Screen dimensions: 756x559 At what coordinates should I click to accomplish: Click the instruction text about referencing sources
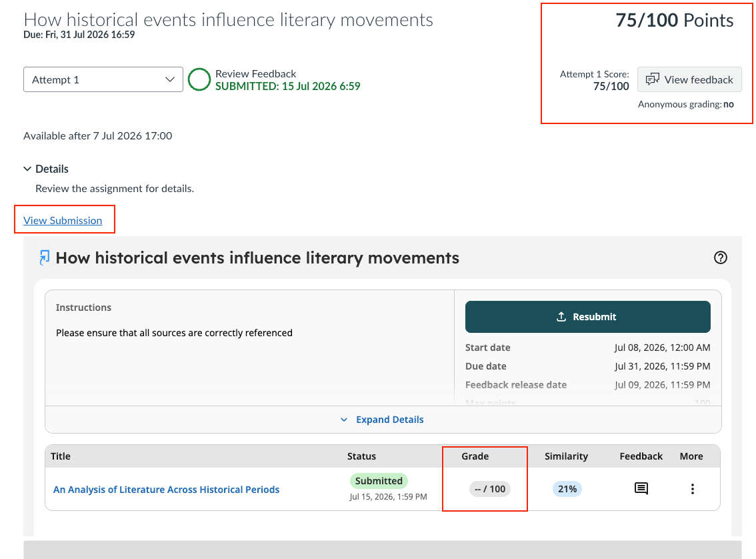[174, 333]
